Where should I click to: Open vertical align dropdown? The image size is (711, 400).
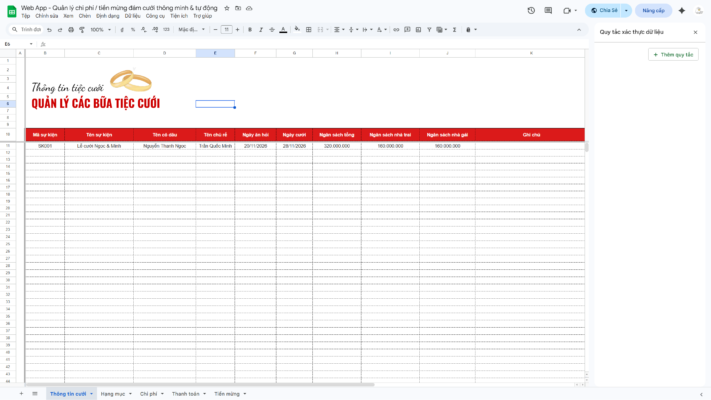click(353, 29)
